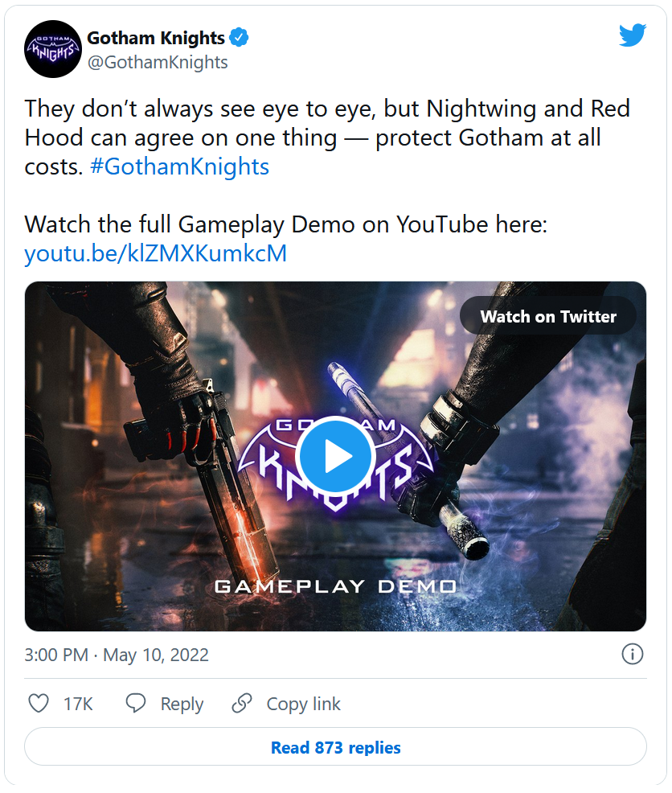Play the Gotham Knights gameplay video

(x=335, y=456)
